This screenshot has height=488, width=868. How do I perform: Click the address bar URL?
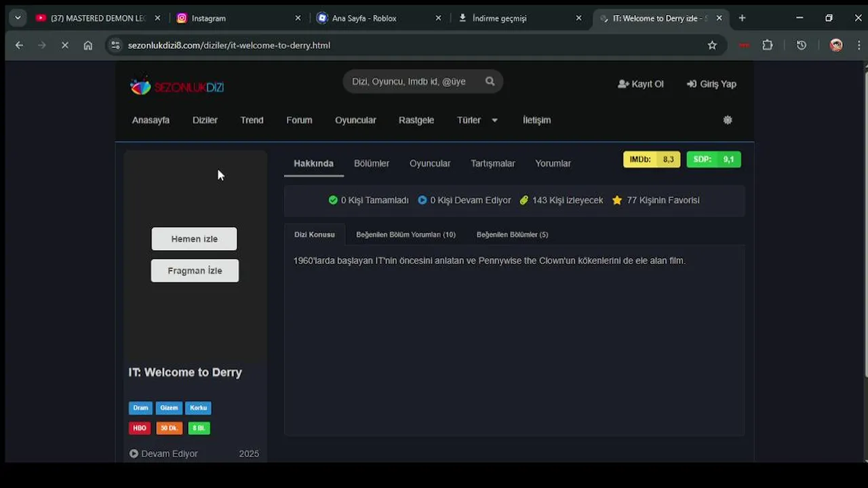tap(229, 45)
